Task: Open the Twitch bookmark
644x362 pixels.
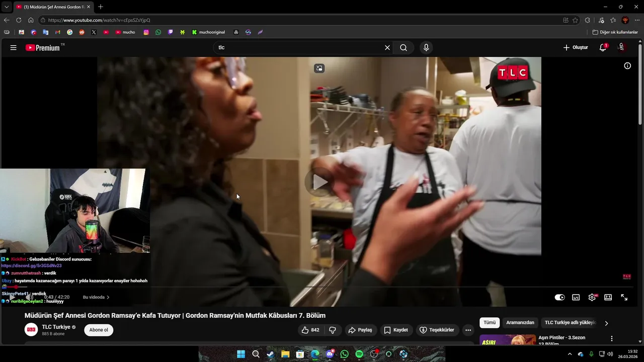Action: tap(171, 32)
